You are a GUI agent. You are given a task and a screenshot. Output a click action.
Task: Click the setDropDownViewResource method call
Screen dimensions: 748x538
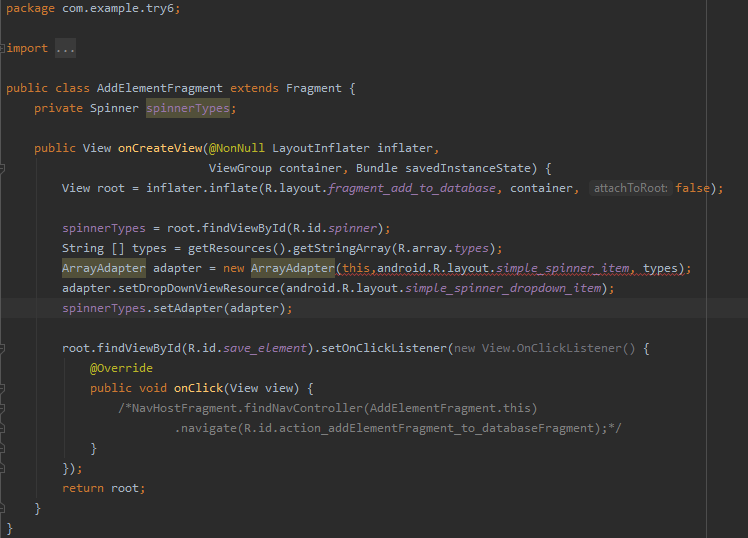click(x=198, y=289)
